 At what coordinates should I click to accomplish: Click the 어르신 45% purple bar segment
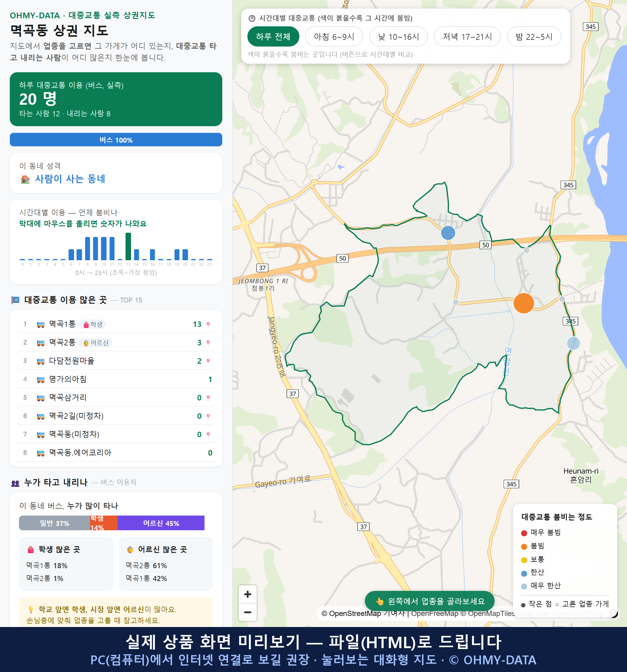coord(161,523)
